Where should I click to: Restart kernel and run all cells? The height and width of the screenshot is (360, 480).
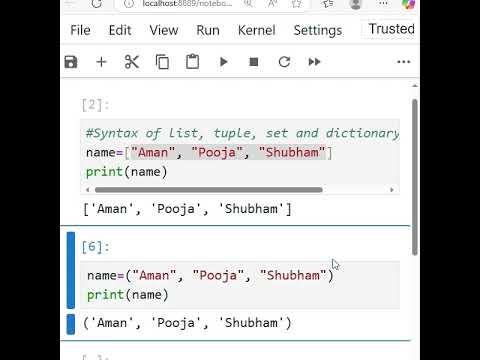pyautogui.click(x=314, y=62)
